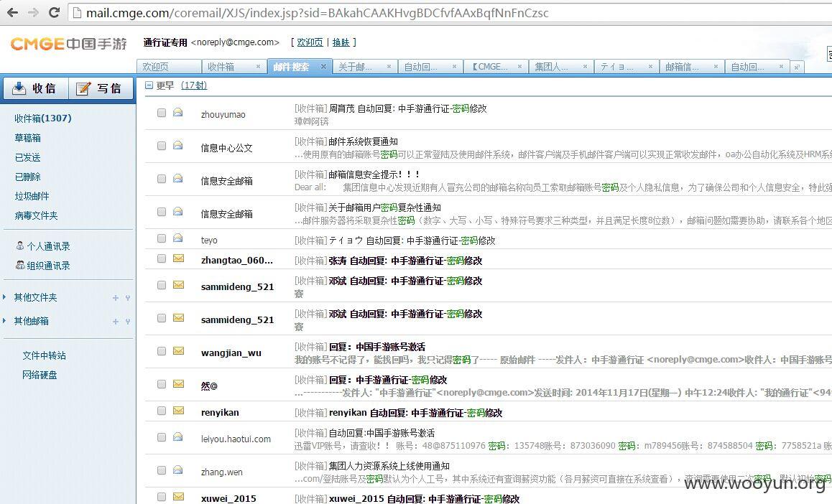Check the teyo mail checkbox

coord(162,239)
